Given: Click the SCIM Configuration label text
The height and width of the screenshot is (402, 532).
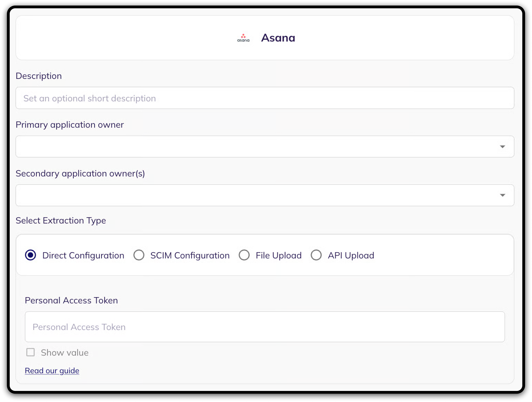Looking at the screenshot, I should pyautogui.click(x=190, y=255).
